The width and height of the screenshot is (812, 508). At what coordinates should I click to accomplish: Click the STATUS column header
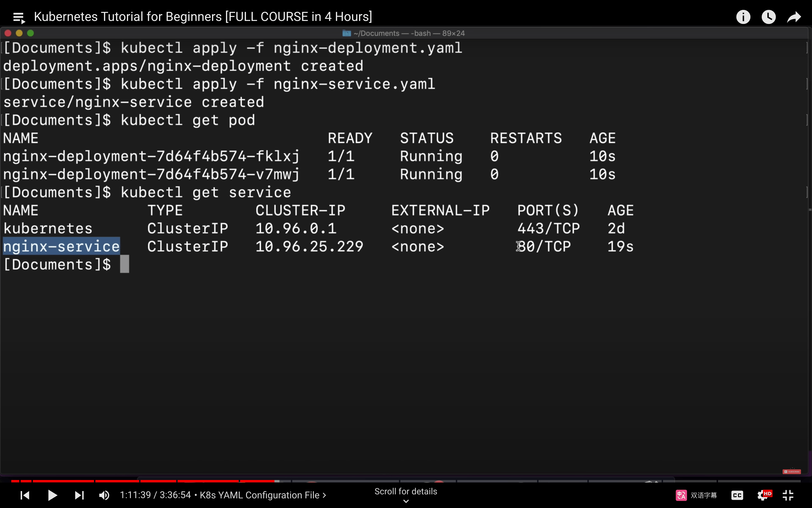tap(427, 138)
